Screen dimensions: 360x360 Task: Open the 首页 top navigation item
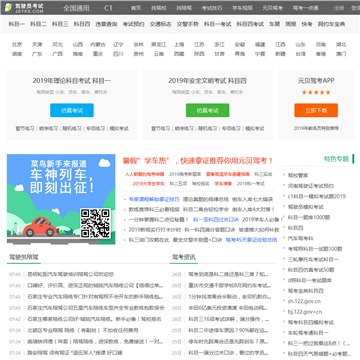pyautogui.click(x=136, y=8)
